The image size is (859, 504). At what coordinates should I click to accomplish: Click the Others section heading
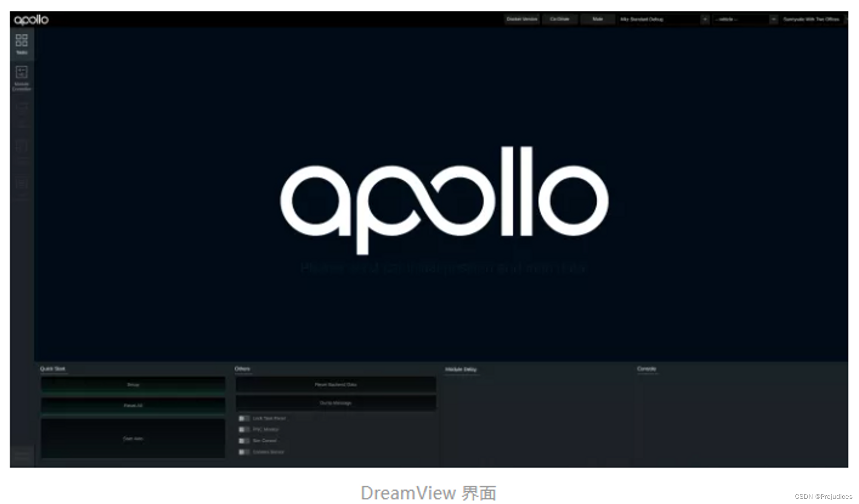242,369
